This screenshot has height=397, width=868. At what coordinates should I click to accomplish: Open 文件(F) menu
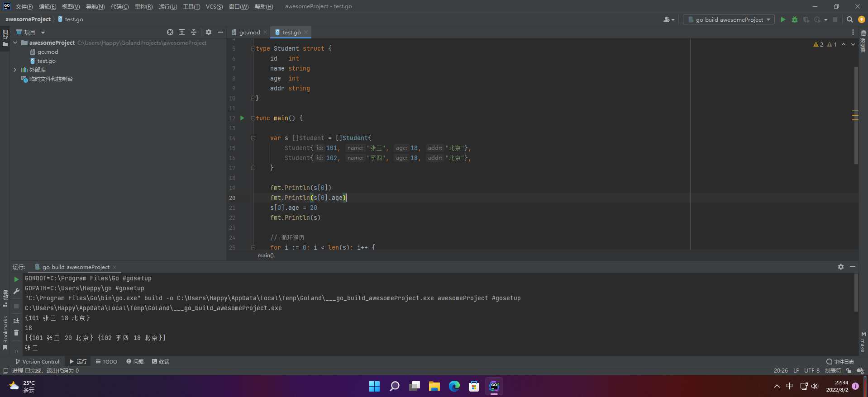click(24, 6)
